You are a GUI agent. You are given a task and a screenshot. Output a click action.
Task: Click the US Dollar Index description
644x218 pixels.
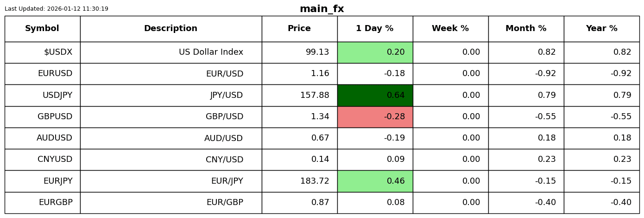pos(211,52)
